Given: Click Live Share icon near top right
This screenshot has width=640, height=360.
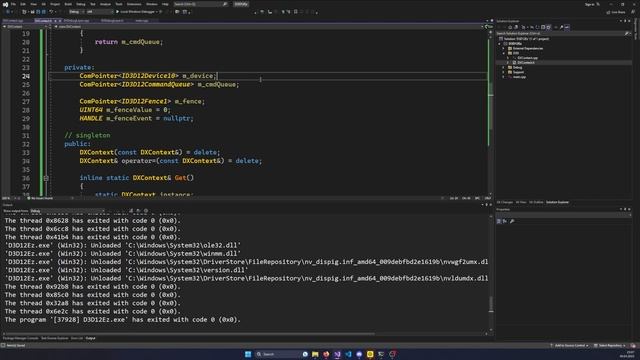Looking at the screenshot, I should point(608,12).
